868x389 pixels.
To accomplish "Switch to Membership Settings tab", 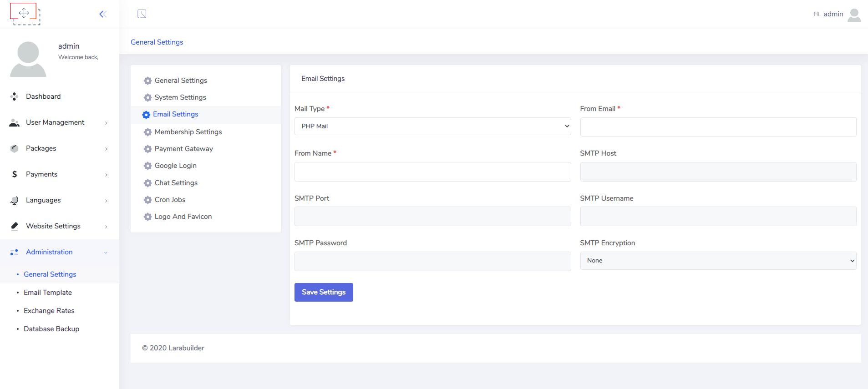I will 188,132.
